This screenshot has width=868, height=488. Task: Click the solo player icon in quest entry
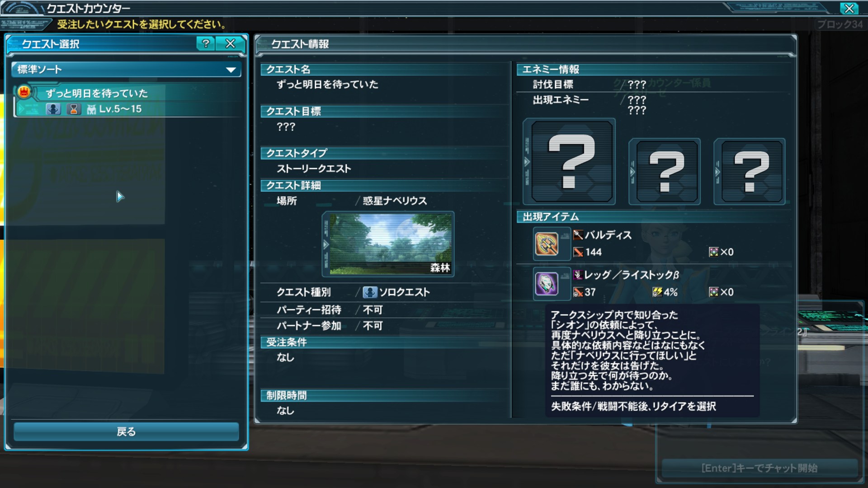pos(53,109)
